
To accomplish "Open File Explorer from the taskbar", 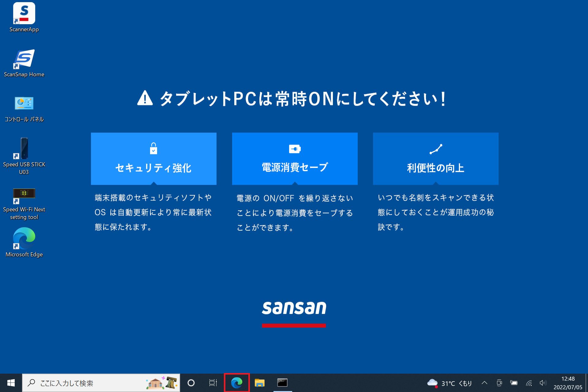I will coord(260,383).
